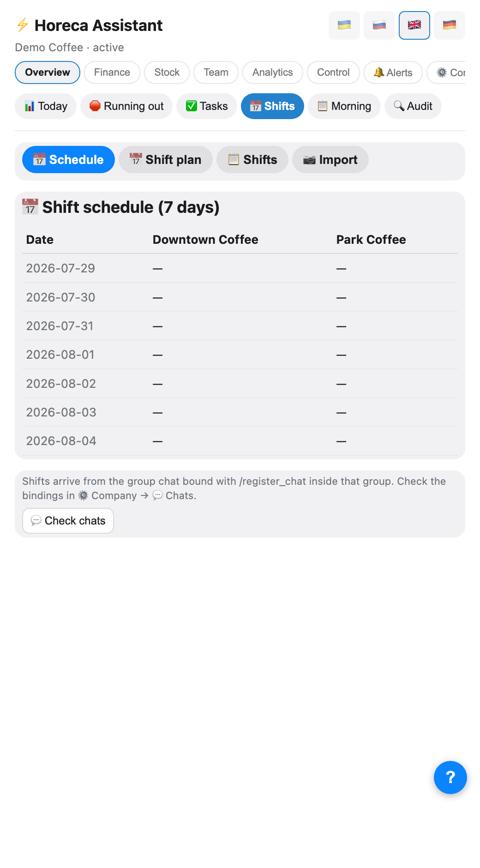Click the lightning bolt logo
480x868 pixels.
pos(22,25)
